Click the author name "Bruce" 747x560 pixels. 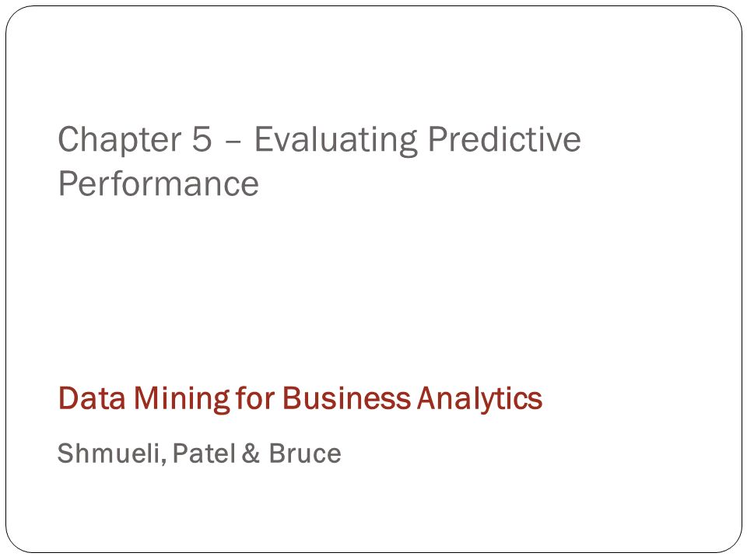305,453
